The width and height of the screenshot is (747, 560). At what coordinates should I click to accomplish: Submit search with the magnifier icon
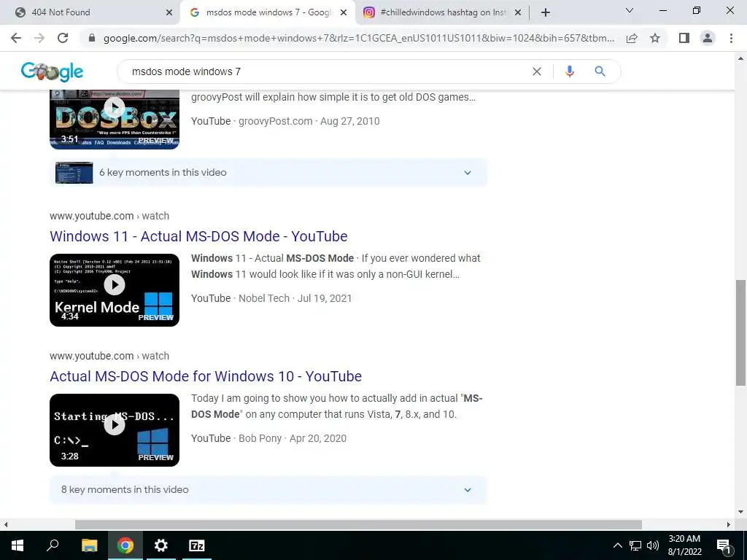click(x=600, y=71)
